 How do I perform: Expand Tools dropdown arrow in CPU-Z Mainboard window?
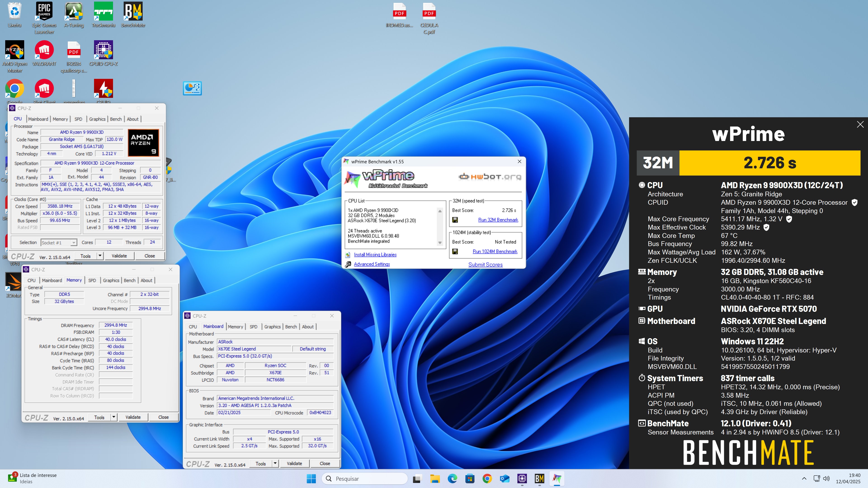[275, 463]
